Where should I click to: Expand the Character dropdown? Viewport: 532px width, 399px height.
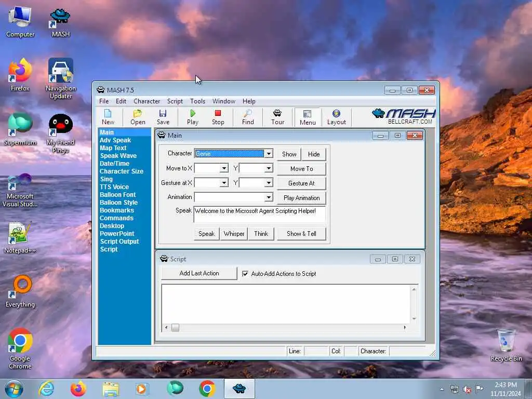(269, 154)
